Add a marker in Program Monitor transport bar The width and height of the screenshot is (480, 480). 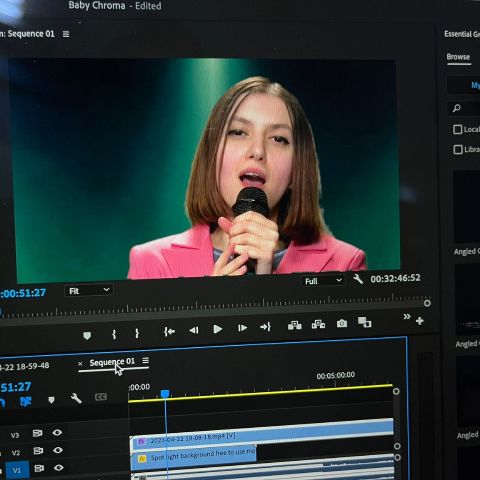pyautogui.click(x=87, y=335)
